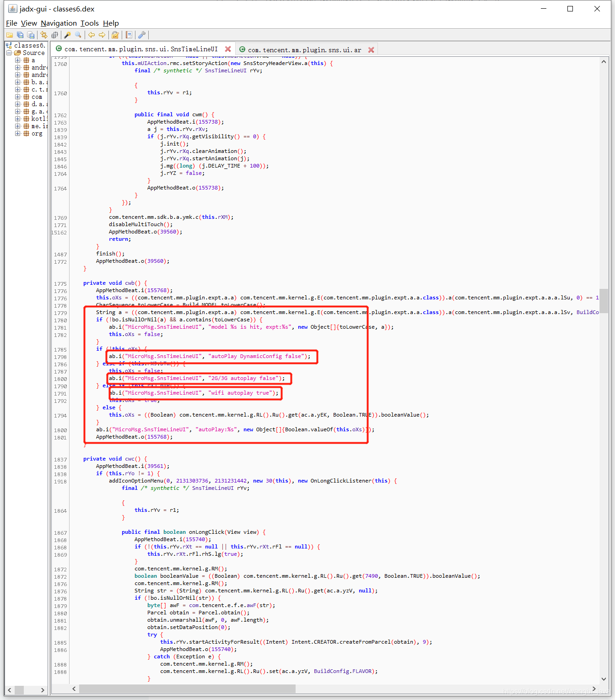Expand the 'b.a.' package node

click(x=18, y=82)
